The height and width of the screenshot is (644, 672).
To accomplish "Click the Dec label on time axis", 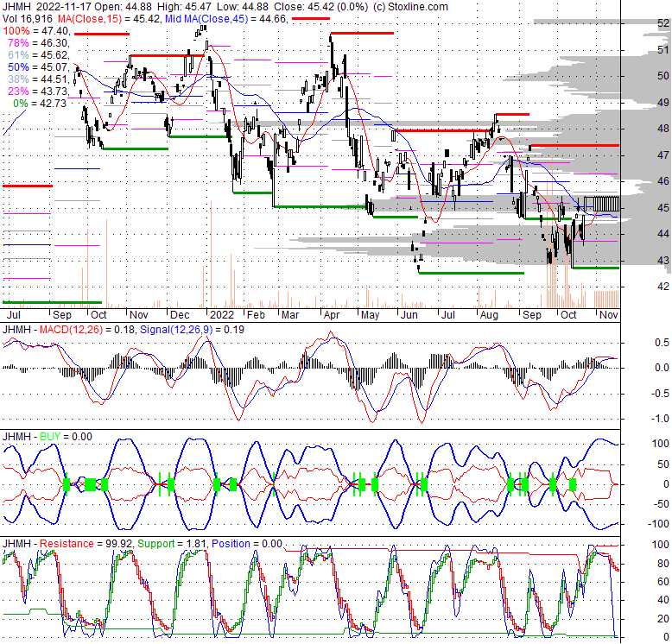I will point(180,315).
